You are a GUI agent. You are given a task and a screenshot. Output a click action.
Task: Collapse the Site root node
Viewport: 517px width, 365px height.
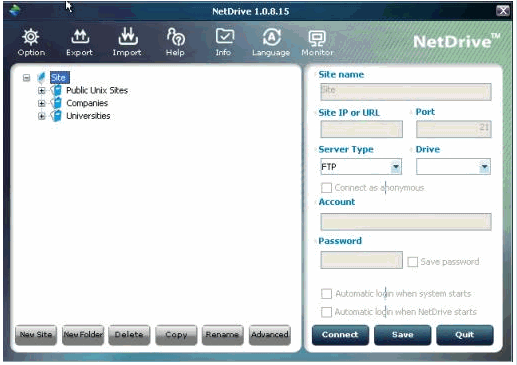(26, 78)
